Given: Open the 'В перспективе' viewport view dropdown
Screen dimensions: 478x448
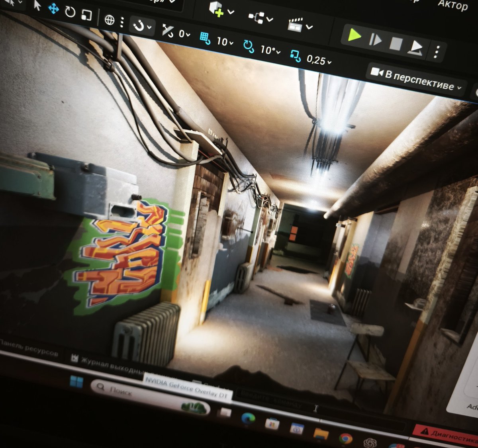Looking at the screenshot, I should [x=415, y=79].
